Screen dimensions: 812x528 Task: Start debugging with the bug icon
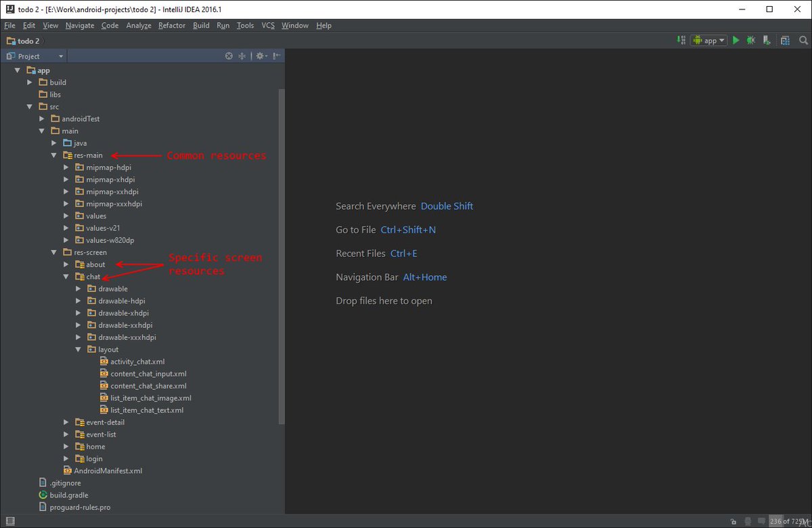751,41
